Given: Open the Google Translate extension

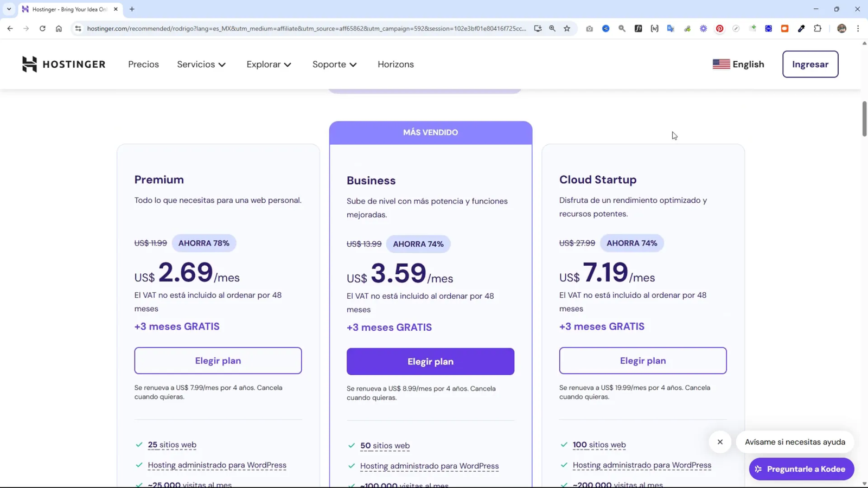Looking at the screenshot, I should pos(671,29).
